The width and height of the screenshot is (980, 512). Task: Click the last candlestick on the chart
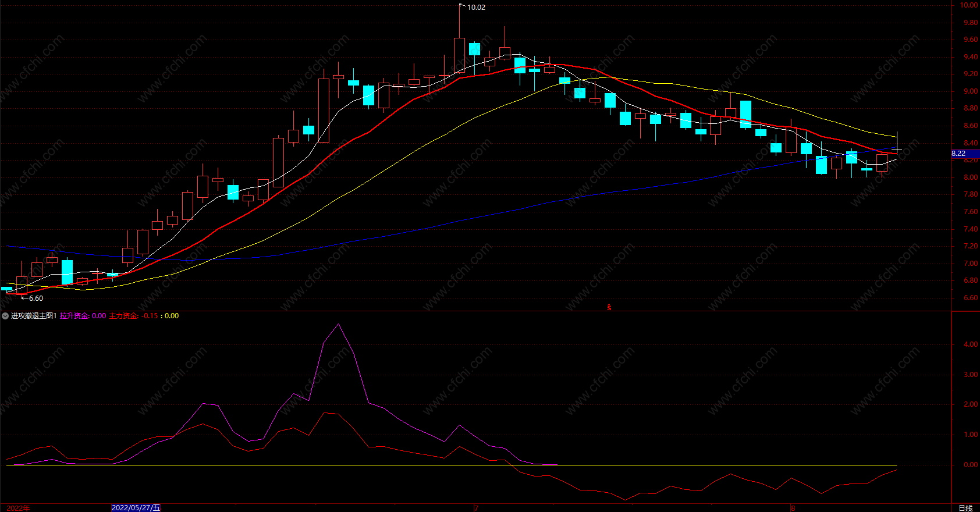point(897,150)
